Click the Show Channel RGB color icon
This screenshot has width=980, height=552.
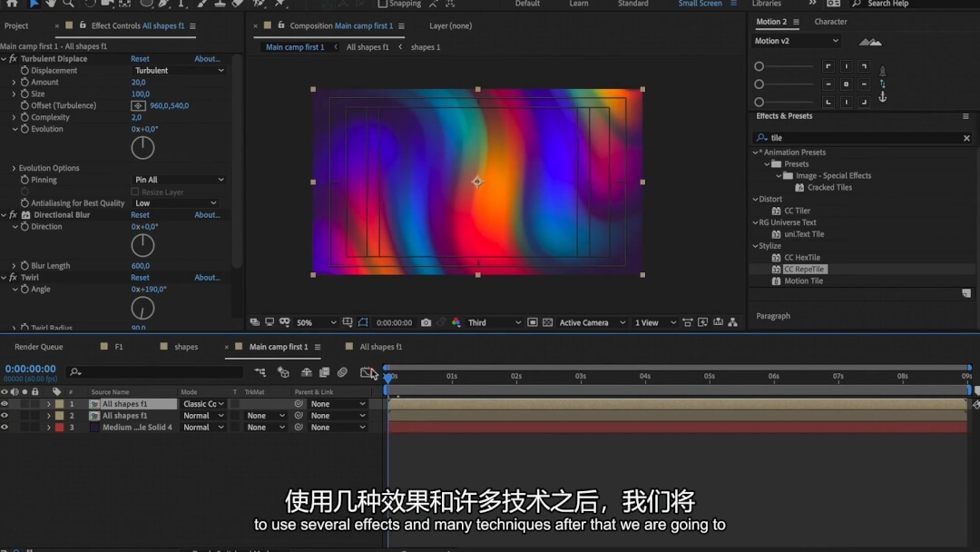point(456,322)
